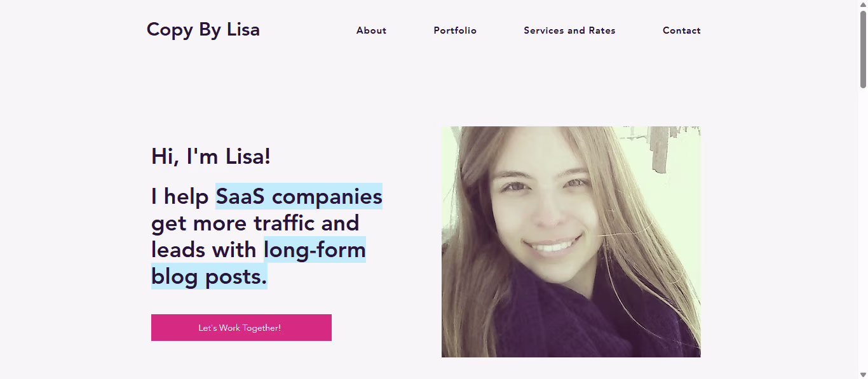Screen dimensions: 868x379
Task: Open Services and Rates page
Action: (x=569, y=30)
